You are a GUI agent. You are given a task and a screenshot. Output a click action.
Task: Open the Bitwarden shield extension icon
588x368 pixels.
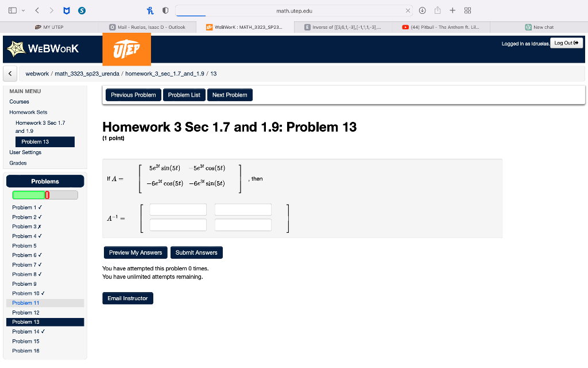tap(67, 10)
